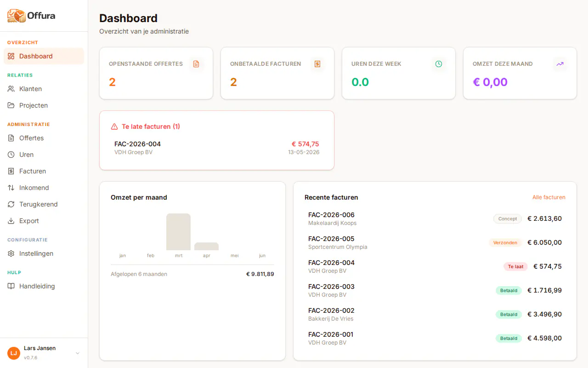Click the Verzonden status badge

pos(505,243)
